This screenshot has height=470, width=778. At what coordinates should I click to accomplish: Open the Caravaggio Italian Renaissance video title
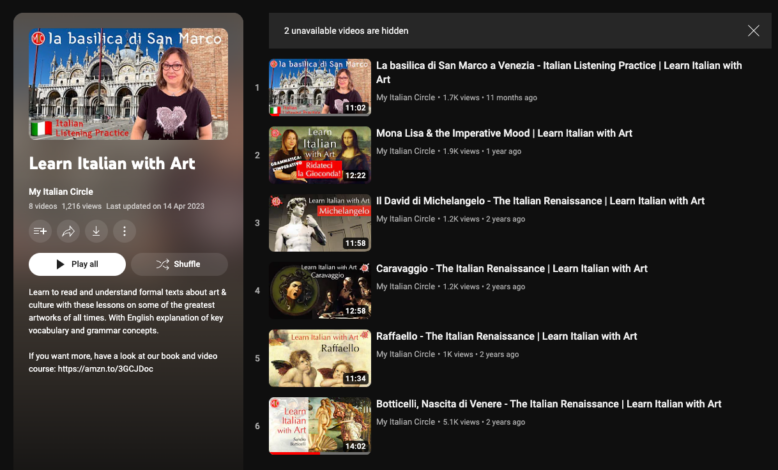coord(511,269)
